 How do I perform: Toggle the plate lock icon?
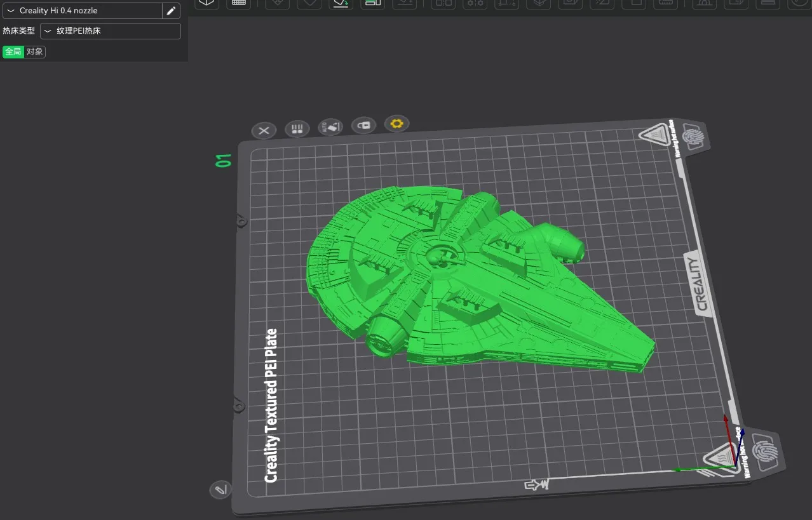(363, 124)
